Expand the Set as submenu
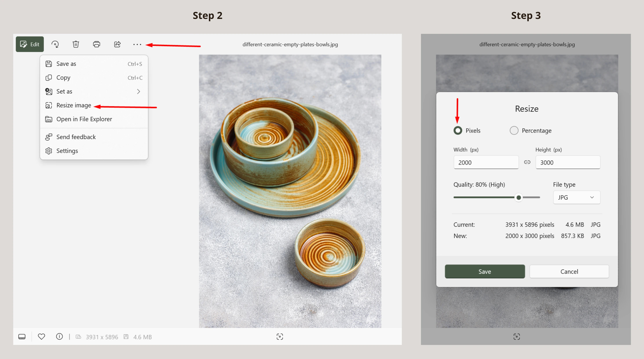Screen dimensions: 644x359 [94, 91]
